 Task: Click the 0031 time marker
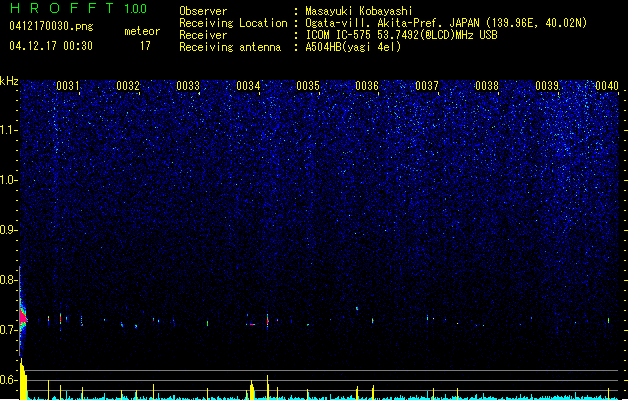(67, 86)
